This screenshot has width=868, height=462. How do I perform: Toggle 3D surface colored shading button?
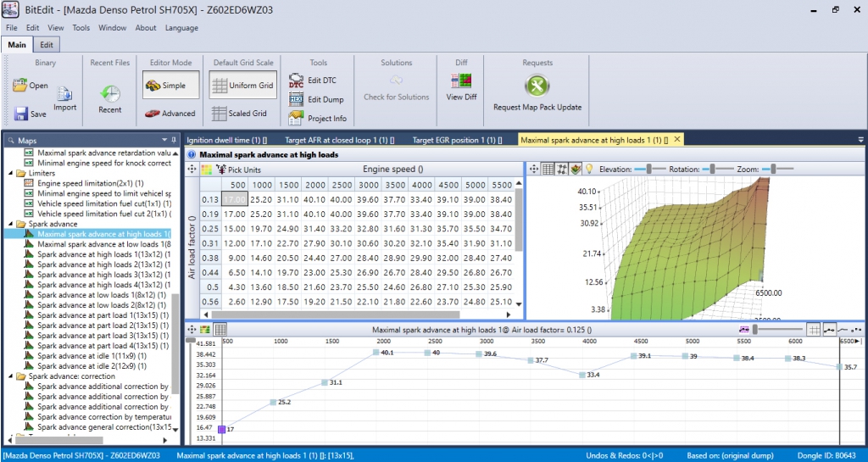click(x=576, y=170)
